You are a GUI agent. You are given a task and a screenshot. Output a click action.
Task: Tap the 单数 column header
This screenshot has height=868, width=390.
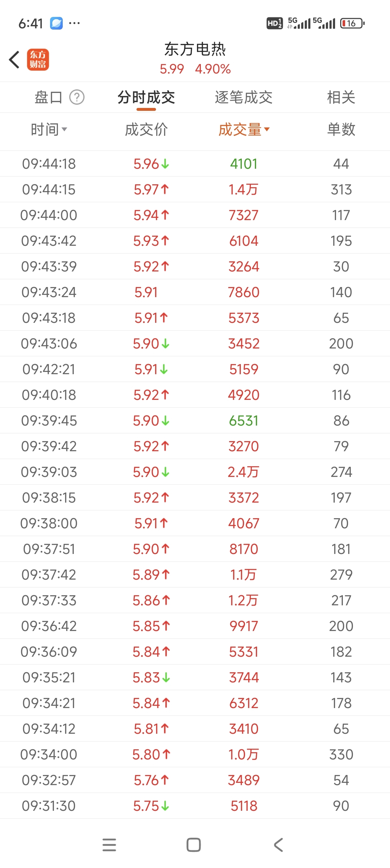pyautogui.click(x=341, y=129)
